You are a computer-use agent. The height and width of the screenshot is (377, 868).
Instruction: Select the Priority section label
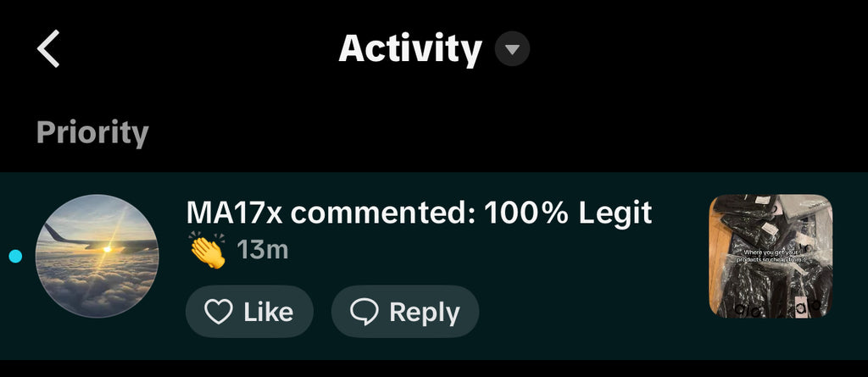point(92,133)
